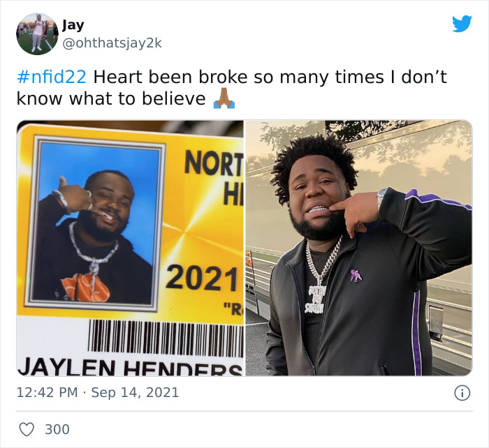Open Jay's round profile avatar

[x=38, y=34]
